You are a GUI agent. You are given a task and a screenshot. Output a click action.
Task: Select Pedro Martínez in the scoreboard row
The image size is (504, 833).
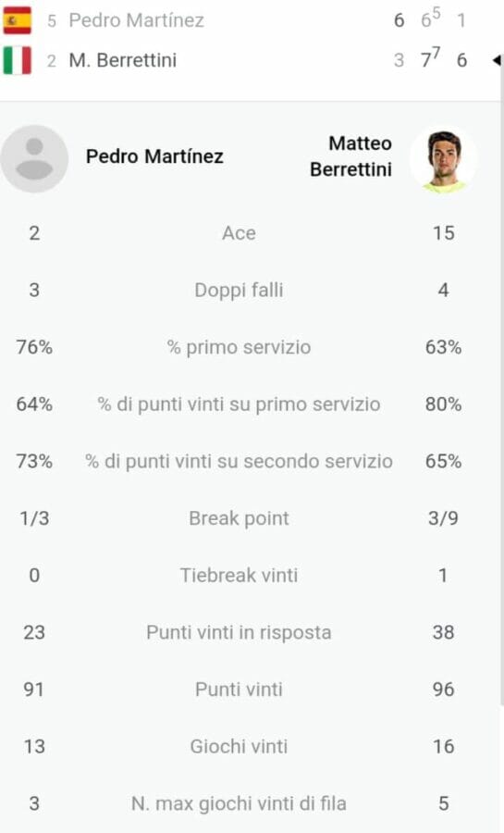pyautogui.click(x=136, y=20)
